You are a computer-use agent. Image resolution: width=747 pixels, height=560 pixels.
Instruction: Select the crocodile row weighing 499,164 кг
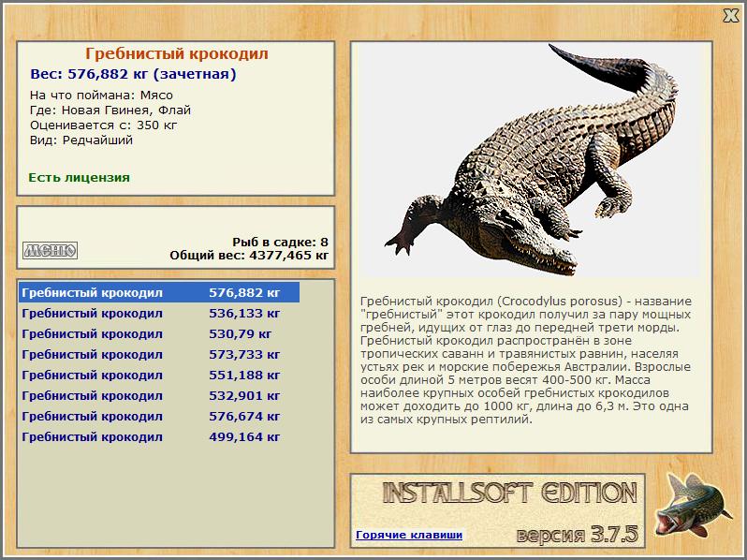click(x=159, y=436)
